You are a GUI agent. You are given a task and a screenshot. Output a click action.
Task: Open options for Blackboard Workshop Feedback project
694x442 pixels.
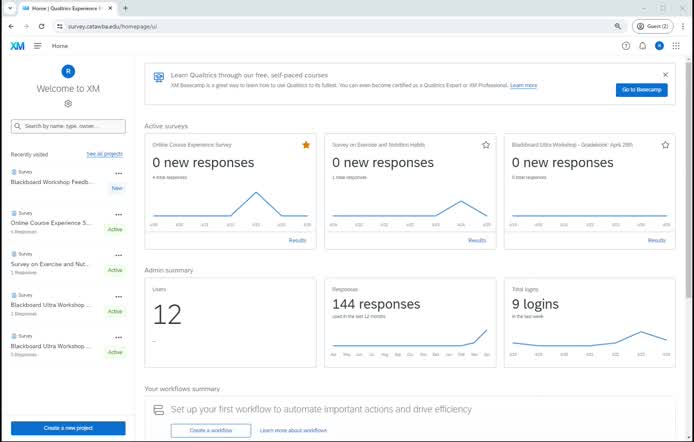(119, 173)
